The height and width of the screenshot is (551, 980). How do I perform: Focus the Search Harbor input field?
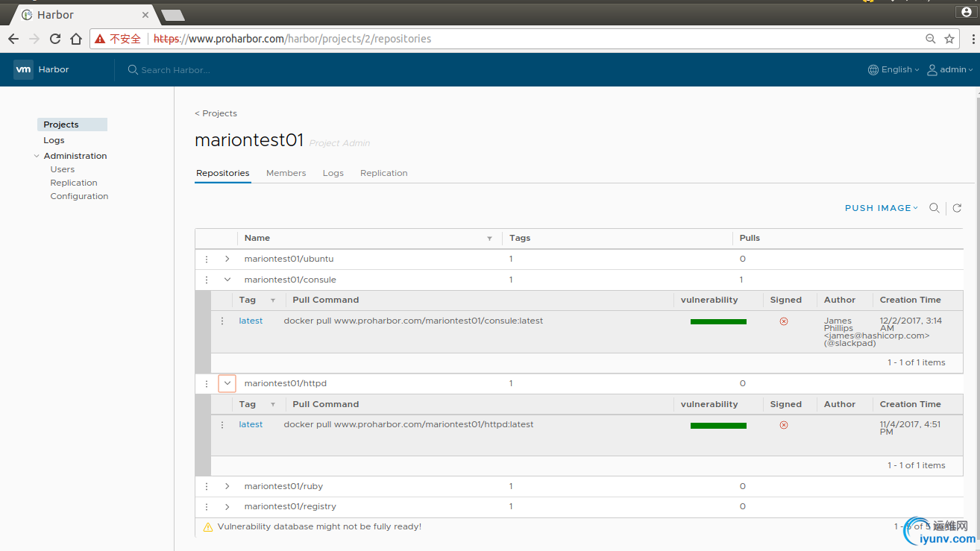(x=176, y=70)
